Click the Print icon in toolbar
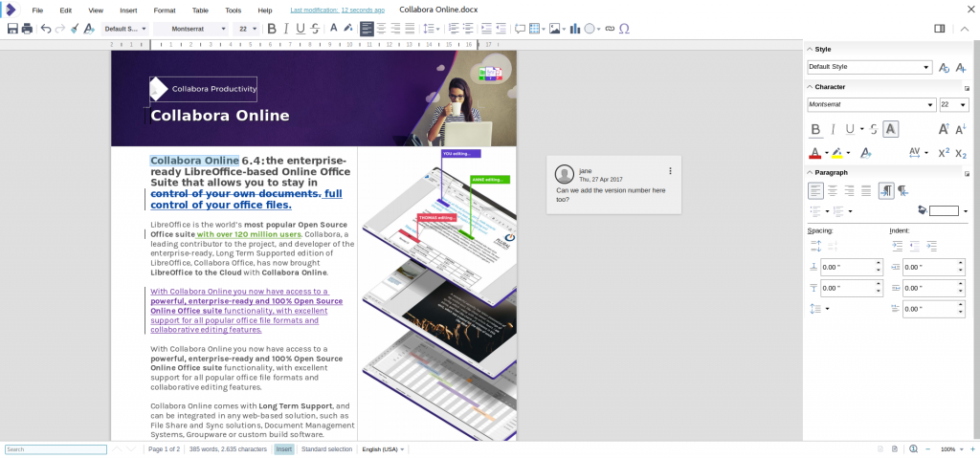980x458 pixels. coord(27,29)
